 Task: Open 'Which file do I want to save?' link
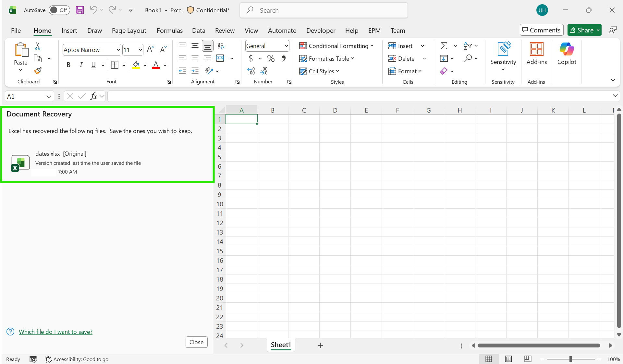(x=55, y=332)
